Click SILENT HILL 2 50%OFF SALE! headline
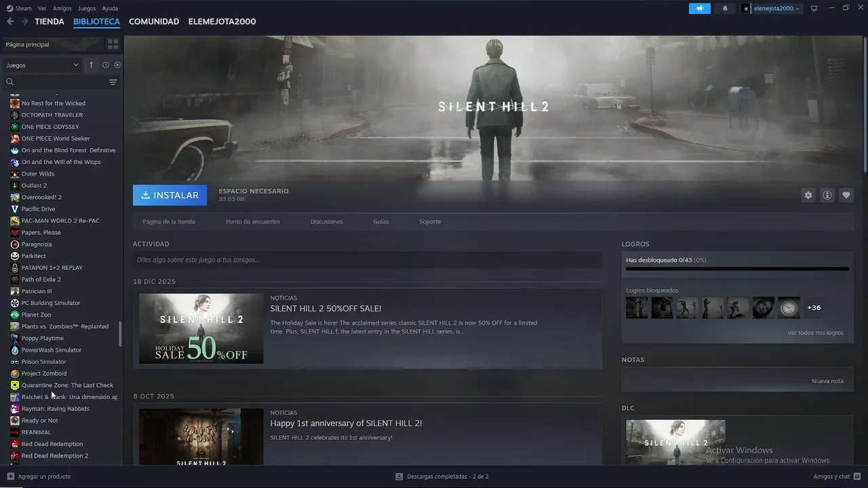Viewport: 868px width, 488px height. [325, 308]
